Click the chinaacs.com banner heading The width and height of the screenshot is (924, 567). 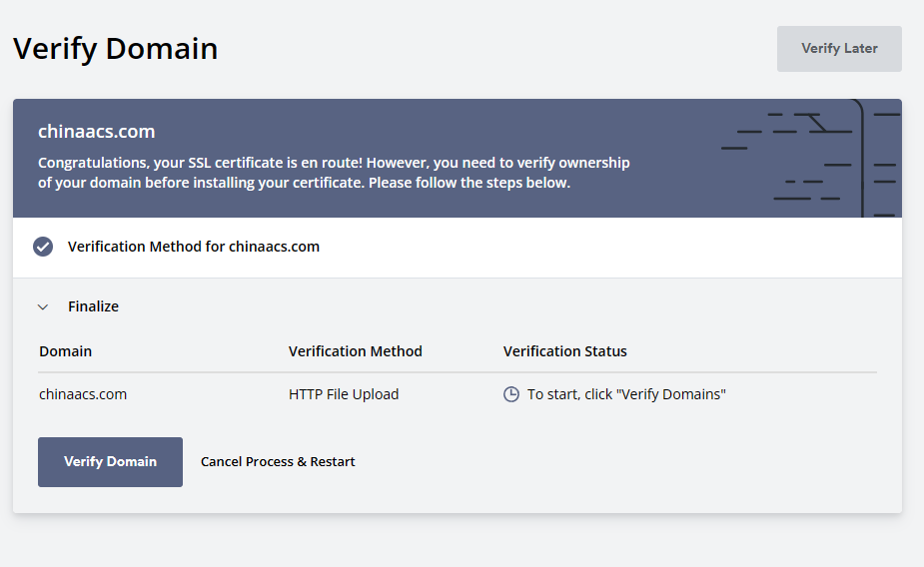pos(97,132)
